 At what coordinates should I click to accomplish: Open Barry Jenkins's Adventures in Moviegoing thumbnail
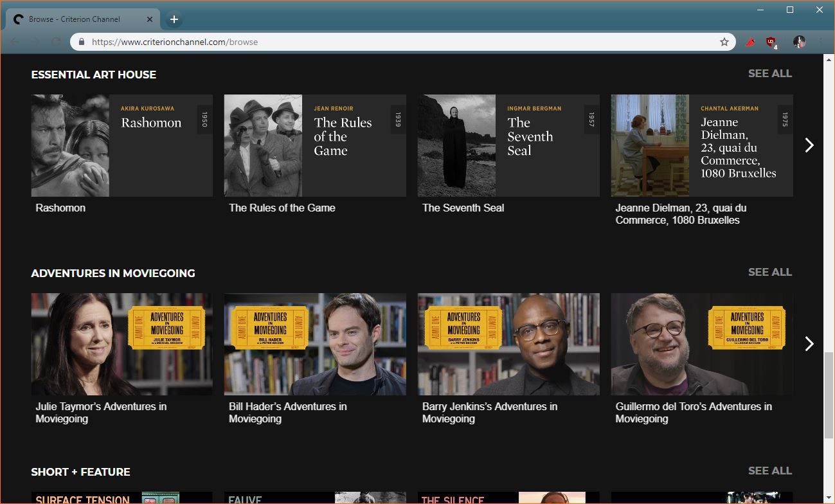[x=508, y=344]
